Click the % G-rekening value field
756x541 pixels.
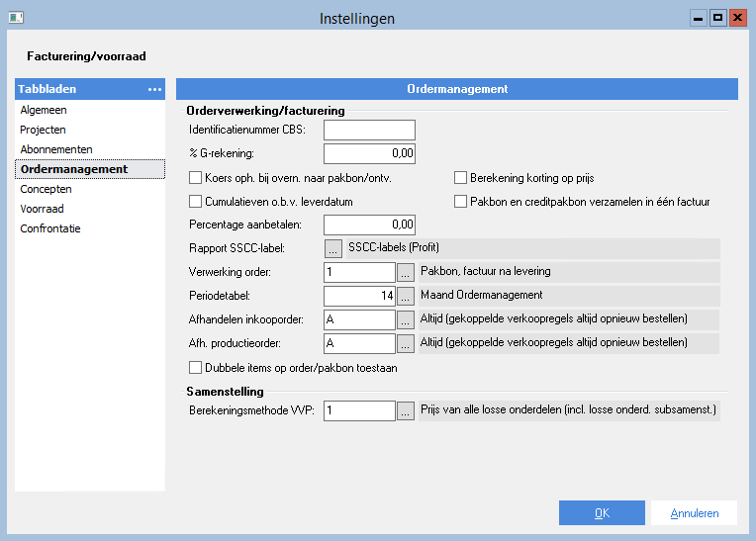(369, 153)
